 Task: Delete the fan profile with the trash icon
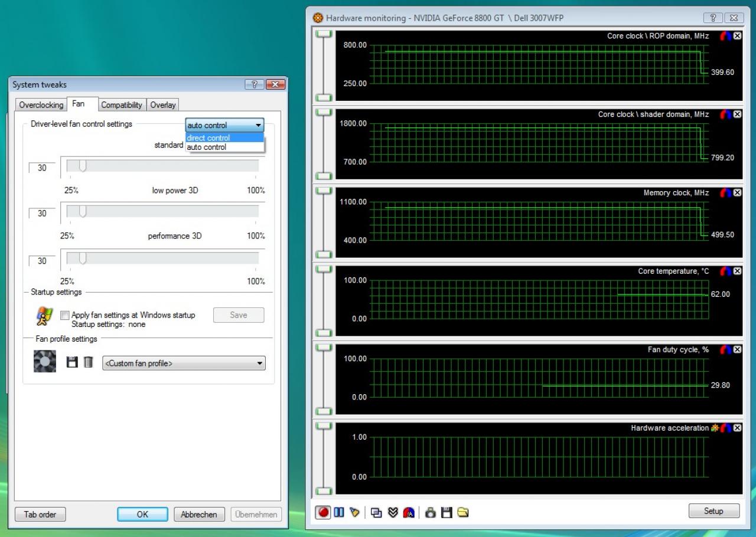point(88,362)
